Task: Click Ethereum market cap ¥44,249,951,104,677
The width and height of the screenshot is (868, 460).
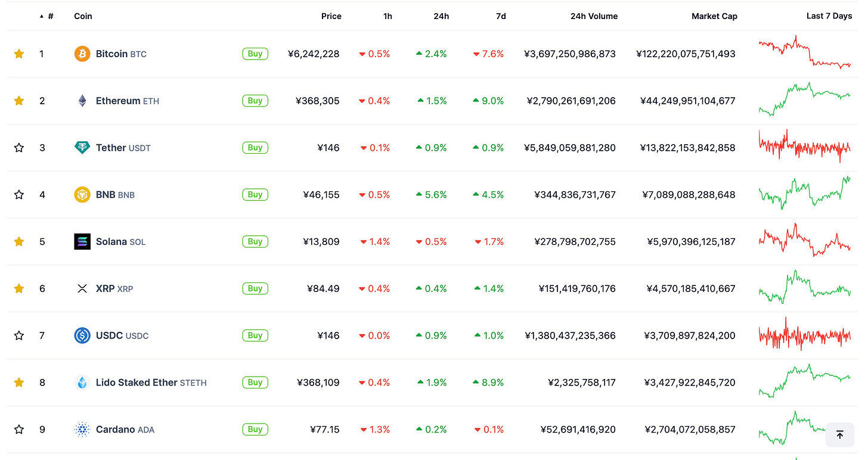Action: (x=688, y=101)
